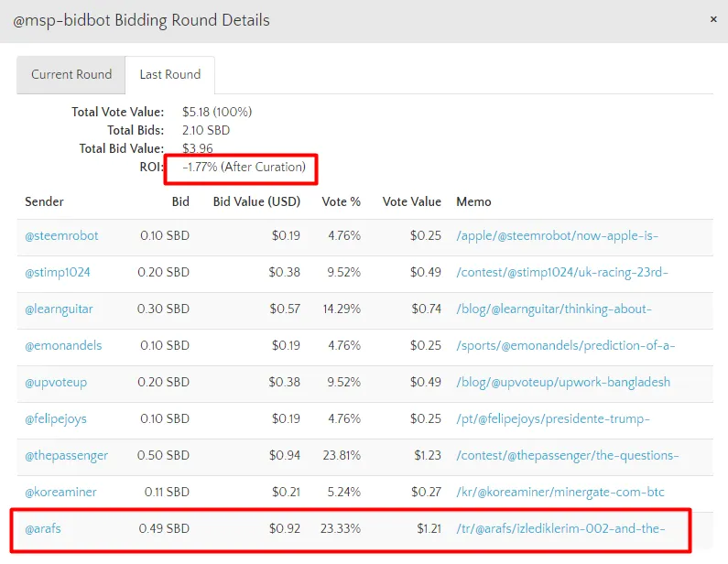Open @thepassenger sender profile

coord(66,456)
